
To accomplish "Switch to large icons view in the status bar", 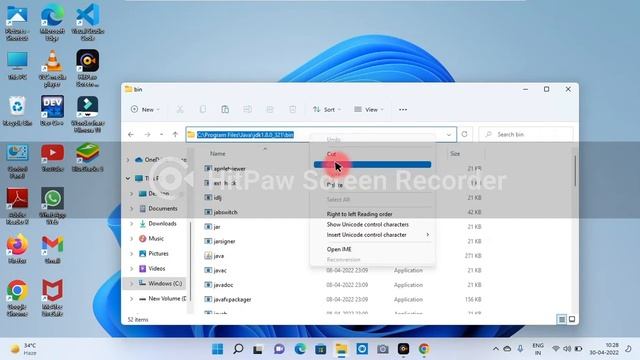I will pos(572,319).
